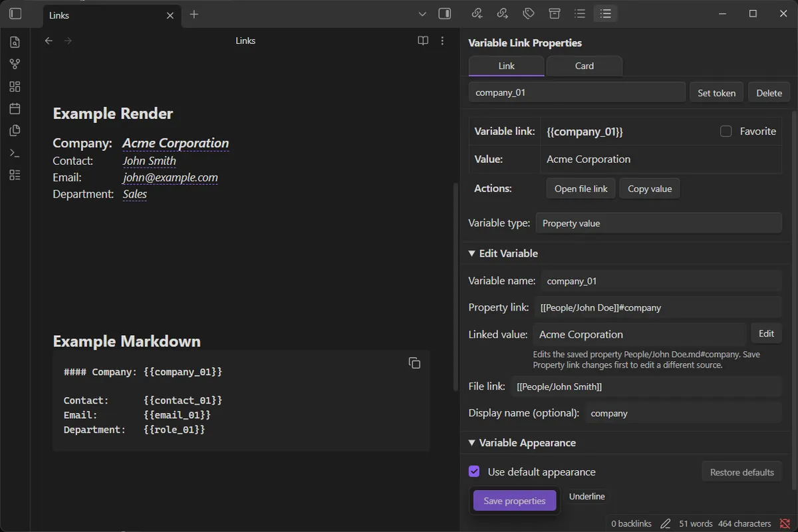The height and width of the screenshot is (532, 798).
Task: Open the backlinks sidebar tab icon
Action: point(477,13)
